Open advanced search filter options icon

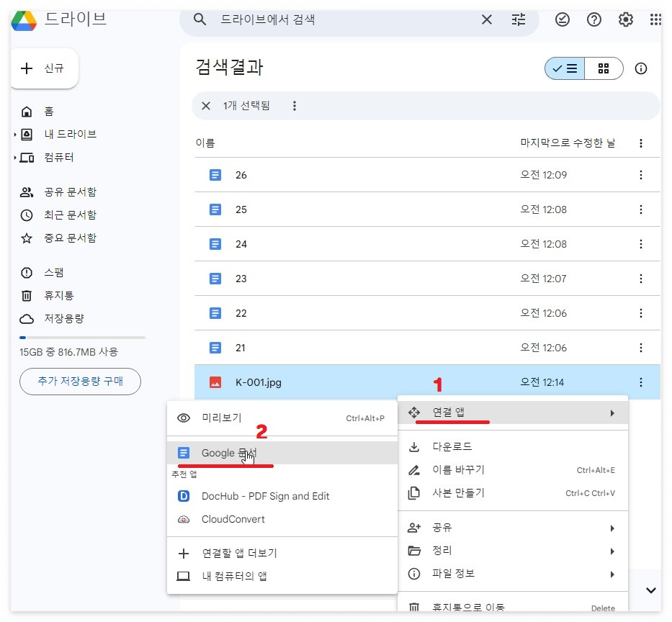[x=519, y=19]
